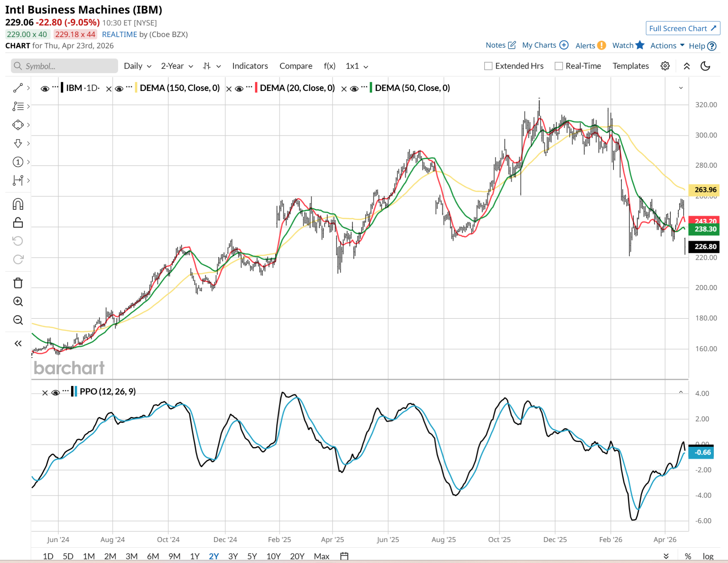728x563 pixels.
Task: Enable the Extended Hrs checkbox
Action: point(488,66)
